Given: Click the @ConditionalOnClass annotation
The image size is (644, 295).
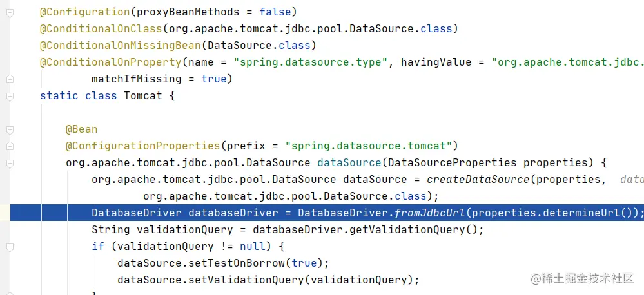Looking at the screenshot, I should pyautogui.click(x=101, y=29).
